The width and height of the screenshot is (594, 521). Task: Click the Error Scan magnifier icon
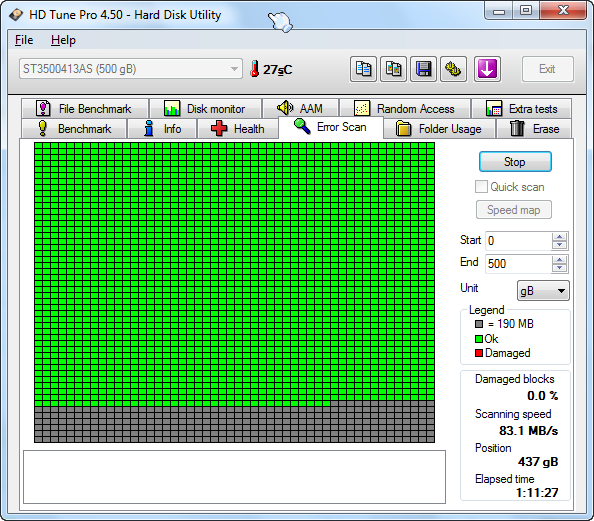click(302, 126)
